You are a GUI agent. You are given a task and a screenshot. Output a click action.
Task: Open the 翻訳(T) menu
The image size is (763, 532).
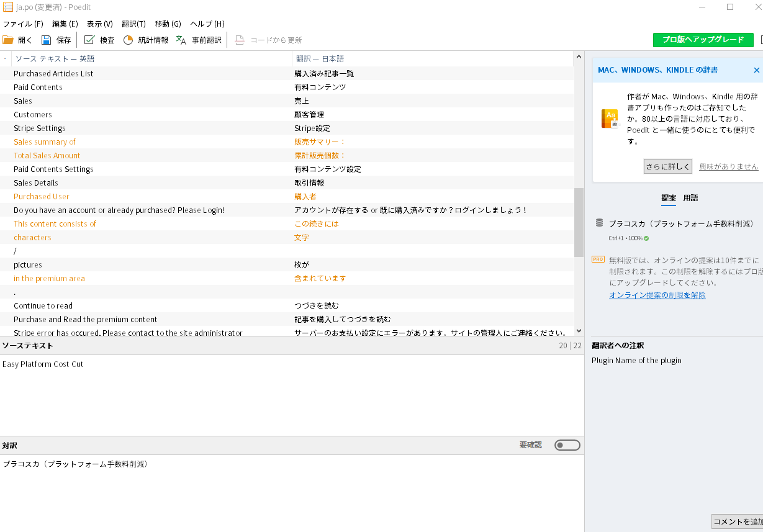click(133, 24)
